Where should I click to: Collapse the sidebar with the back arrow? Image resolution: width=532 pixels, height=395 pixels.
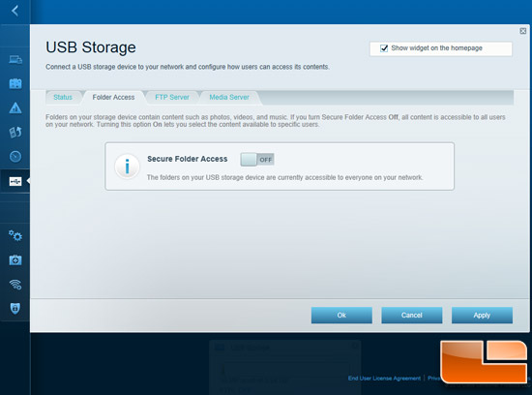point(15,11)
